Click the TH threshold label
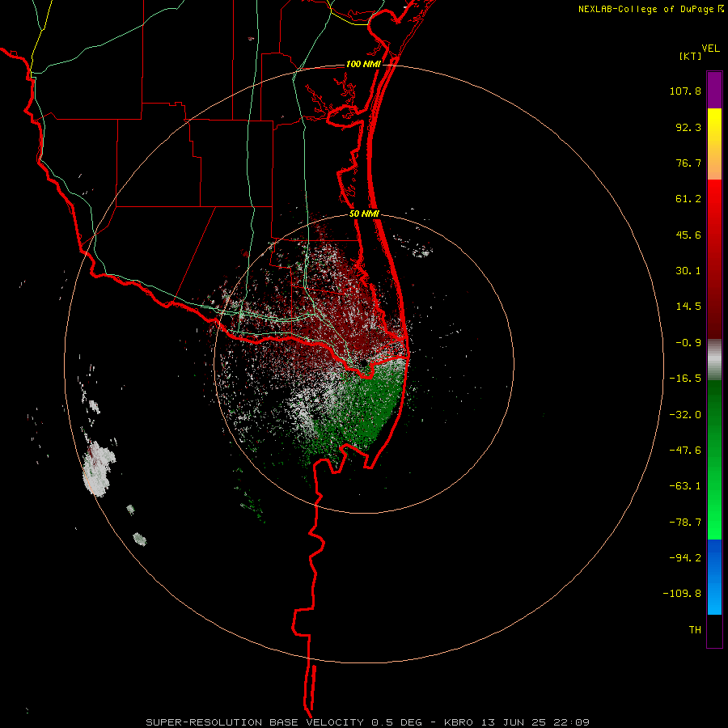This screenshot has height=728, width=728. pos(695,629)
